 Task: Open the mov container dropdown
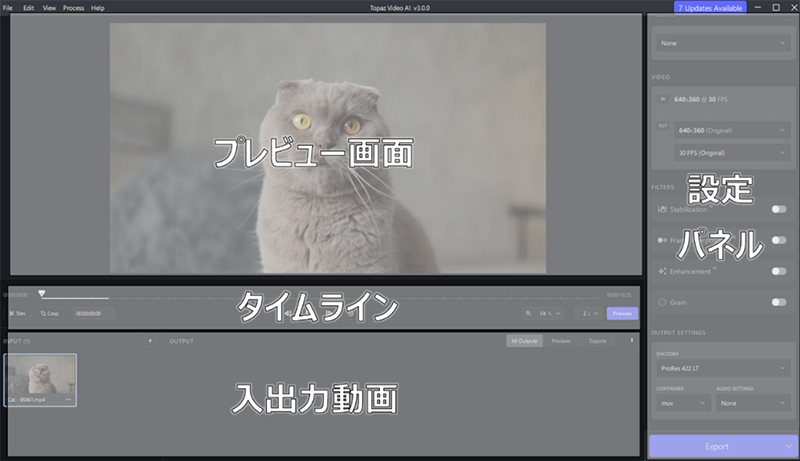[683, 403]
